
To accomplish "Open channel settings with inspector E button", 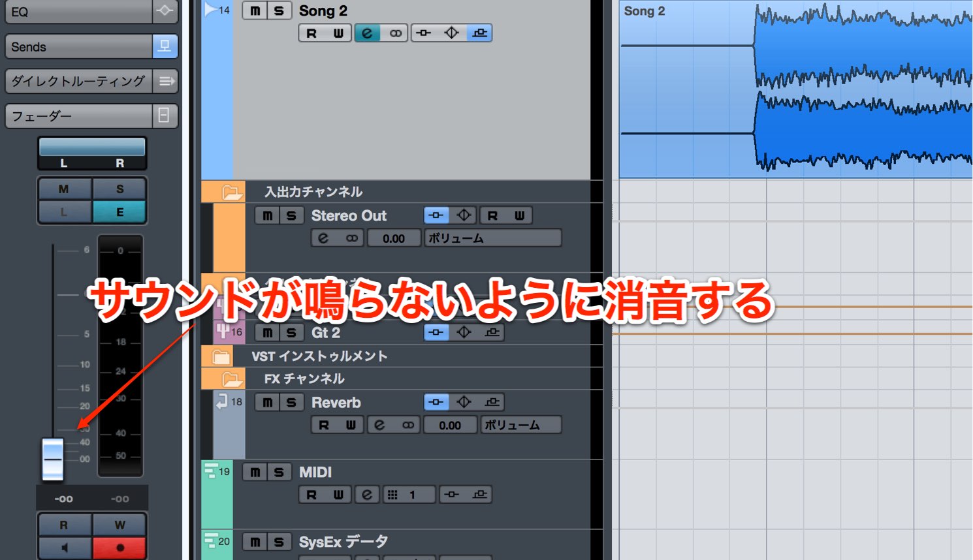I will click(120, 212).
